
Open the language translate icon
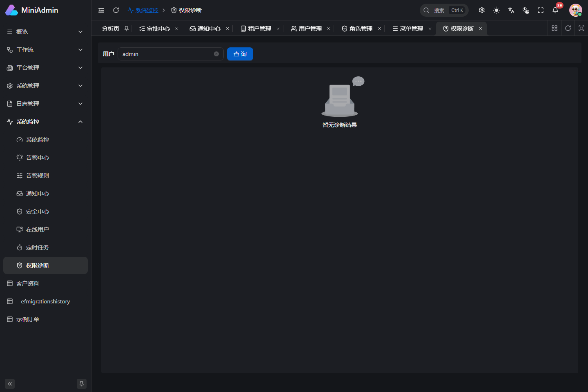[x=511, y=10]
